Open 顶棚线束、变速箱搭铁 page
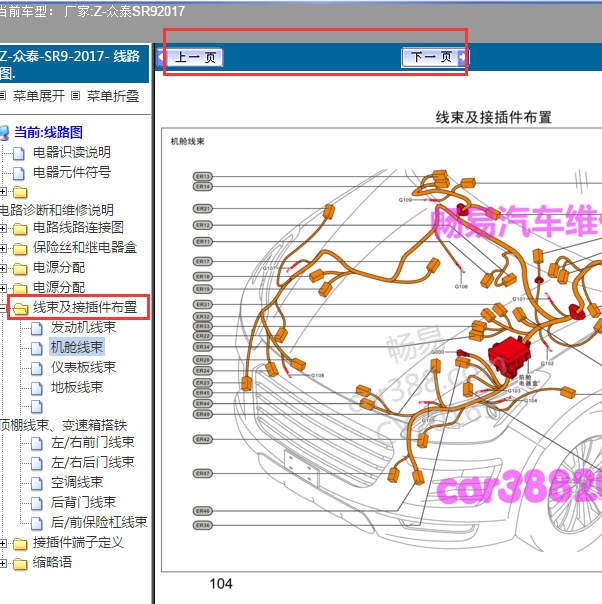 coord(64,425)
